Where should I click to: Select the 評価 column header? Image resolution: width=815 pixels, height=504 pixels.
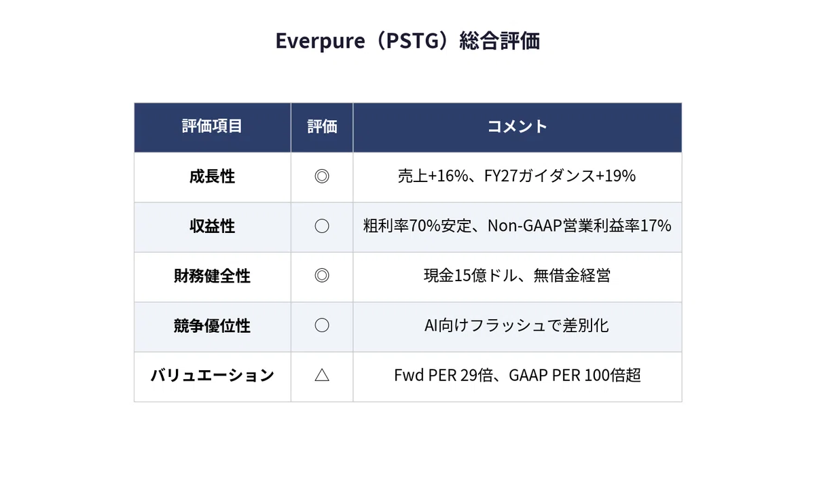click(322, 126)
